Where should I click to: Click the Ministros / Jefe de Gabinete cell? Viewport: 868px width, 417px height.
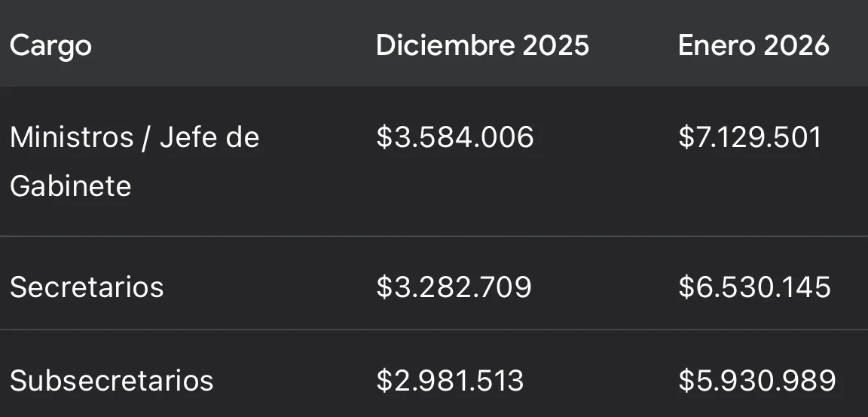coord(134,161)
